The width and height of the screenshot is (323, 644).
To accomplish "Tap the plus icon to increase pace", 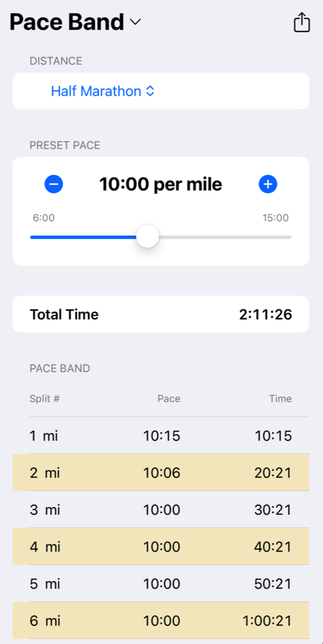I will pos(267,184).
